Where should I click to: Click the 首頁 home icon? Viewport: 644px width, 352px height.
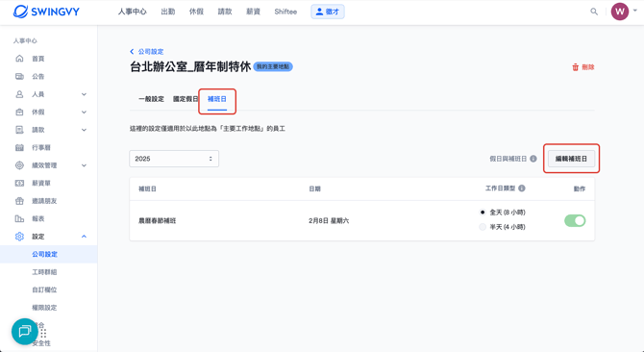[19, 59]
